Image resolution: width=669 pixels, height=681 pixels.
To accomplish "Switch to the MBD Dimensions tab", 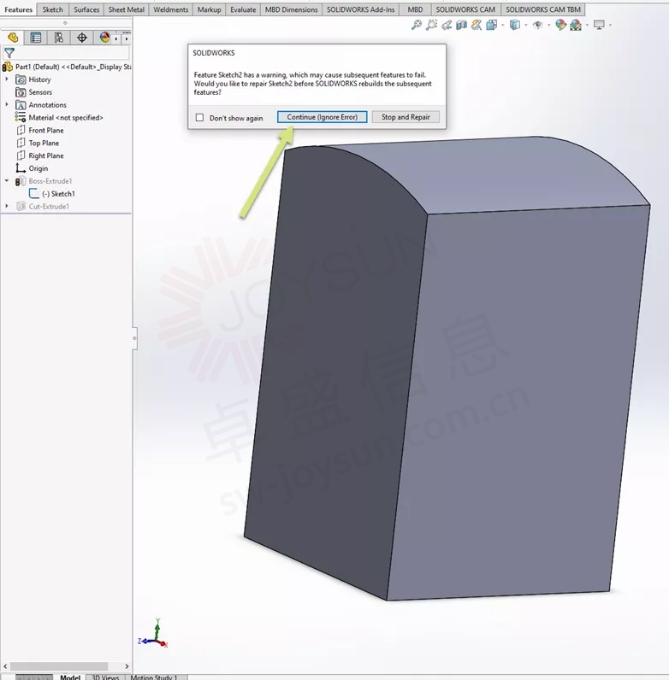I will (x=291, y=10).
